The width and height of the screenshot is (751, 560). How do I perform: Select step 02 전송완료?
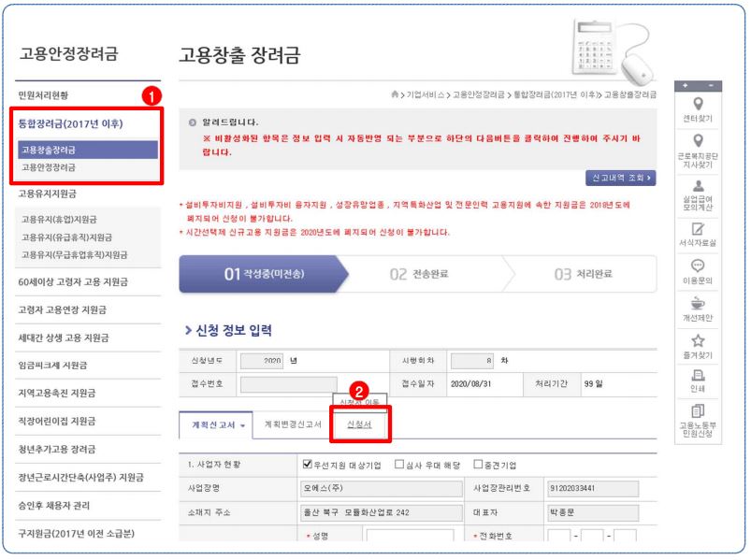click(x=419, y=274)
